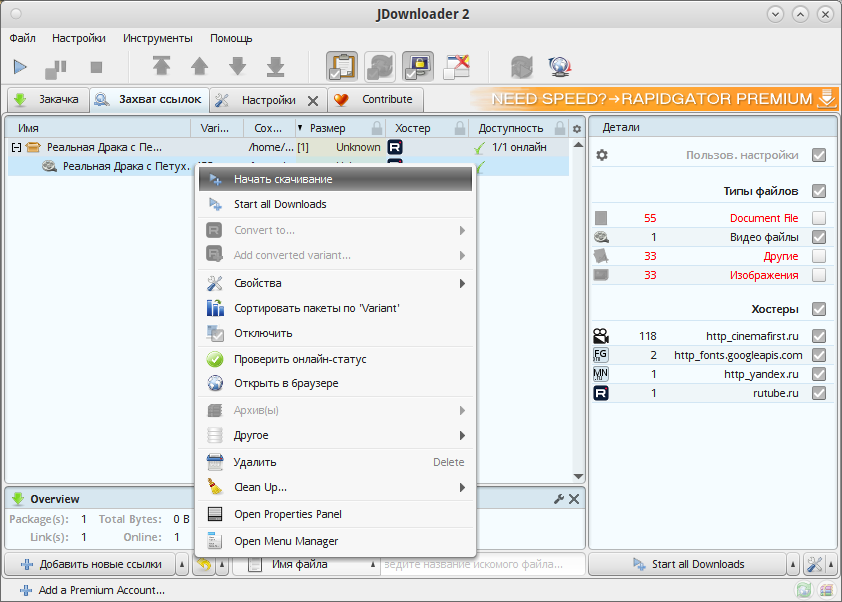842x602 pixels.
Task: Open the Файл menu
Action: pyautogui.click(x=23, y=38)
